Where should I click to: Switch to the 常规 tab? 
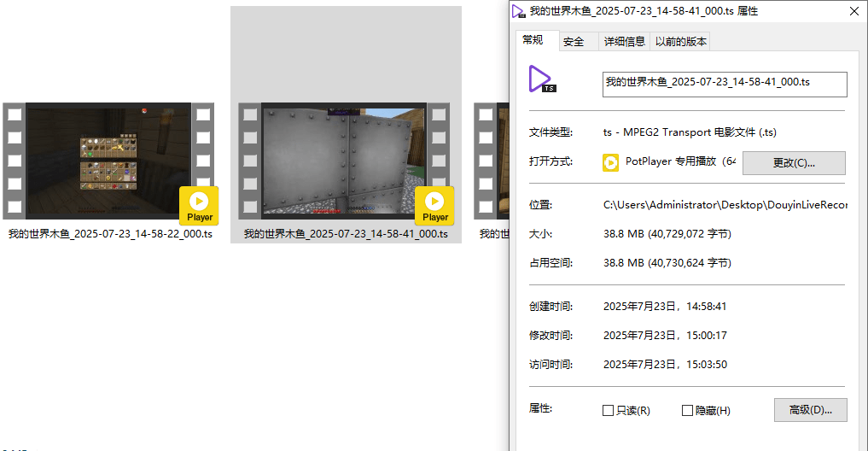[x=533, y=40]
